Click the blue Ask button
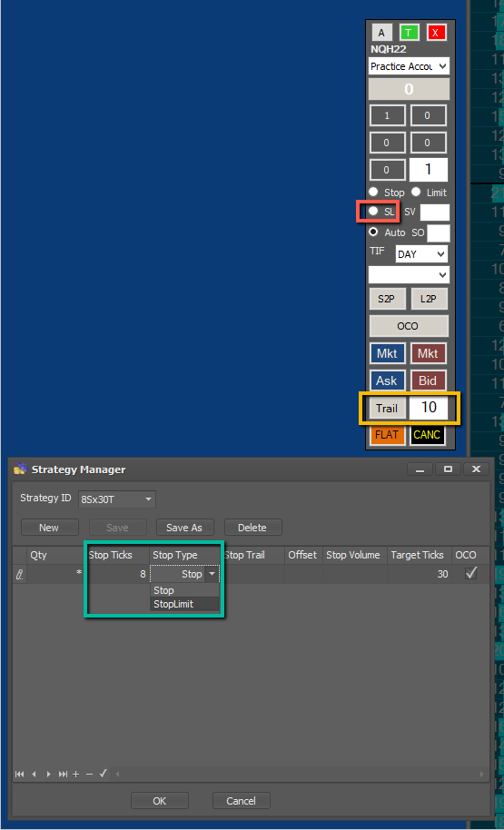The height and width of the screenshot is (830, 504). tap(387, 380)
